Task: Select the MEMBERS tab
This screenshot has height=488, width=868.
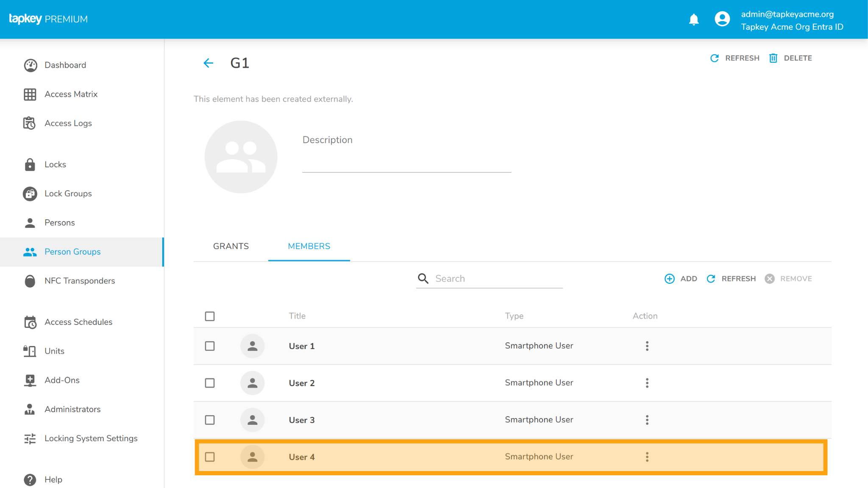Action: pyautogui.click(x=309, y=247)
